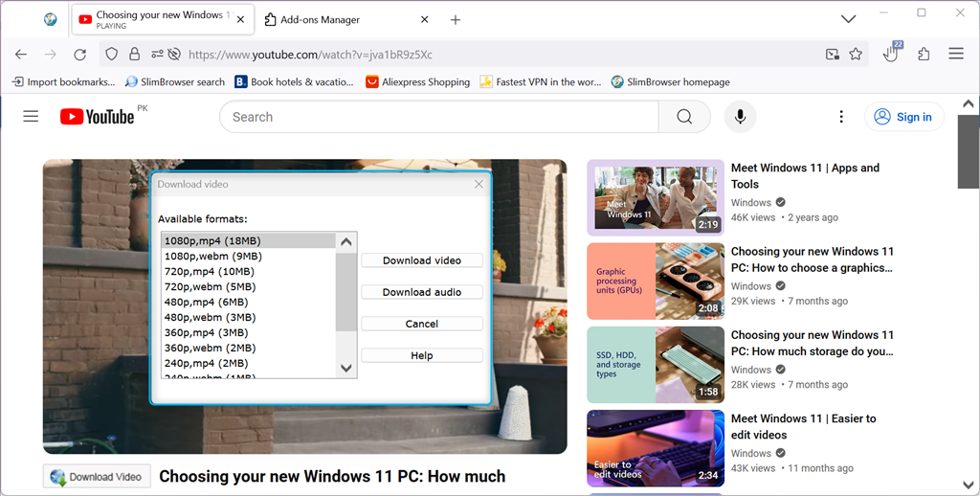Click Help in the download dialog

[422, 355]
